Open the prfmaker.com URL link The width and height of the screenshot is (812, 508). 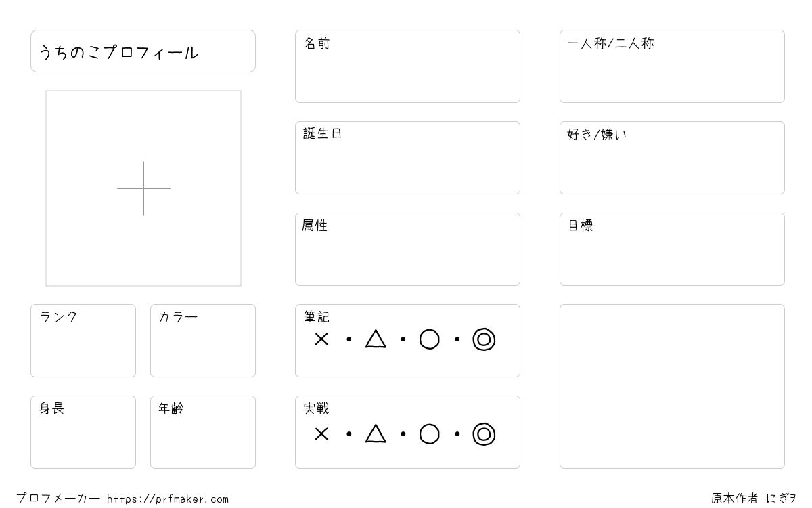[x=168, y=499]
